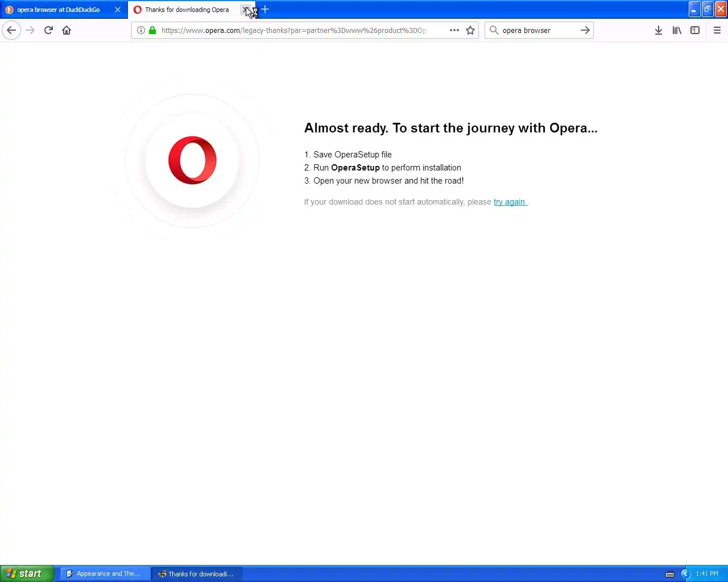Open a new tab with plus
The width and height of the screenshot is (728, 582).
[x=265, y=9]
